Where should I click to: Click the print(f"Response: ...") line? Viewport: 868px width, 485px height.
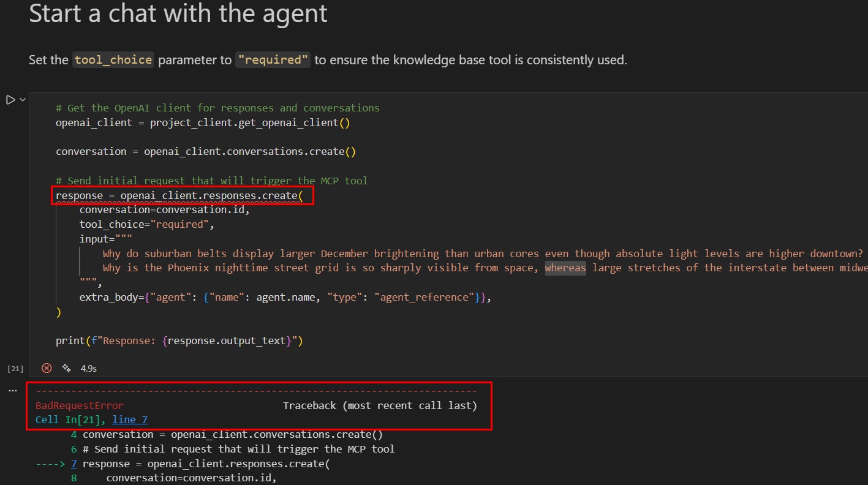[179, 340]
